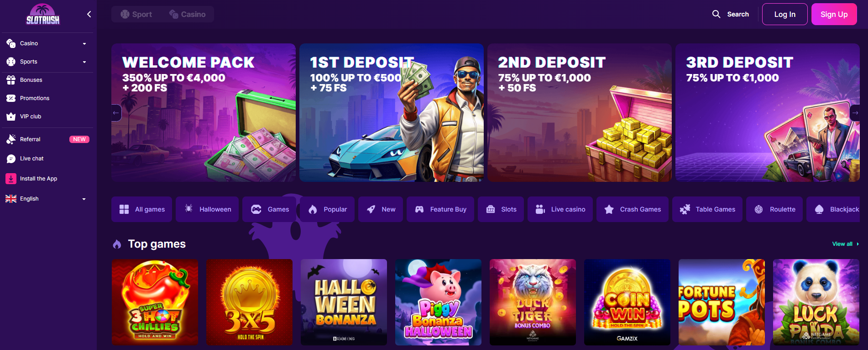This screenshot has width=868, height=350.
Task: Open the Piggy Bonanza Halloween game thumbnail
Action: [438, 302]
